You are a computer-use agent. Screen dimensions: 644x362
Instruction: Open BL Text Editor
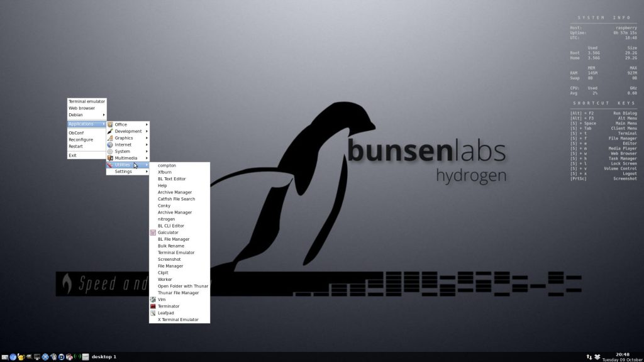(179, 179)
